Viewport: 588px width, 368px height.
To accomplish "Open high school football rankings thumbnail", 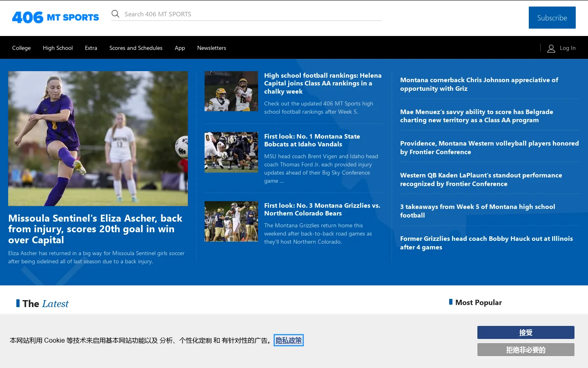I will point(231,91).
